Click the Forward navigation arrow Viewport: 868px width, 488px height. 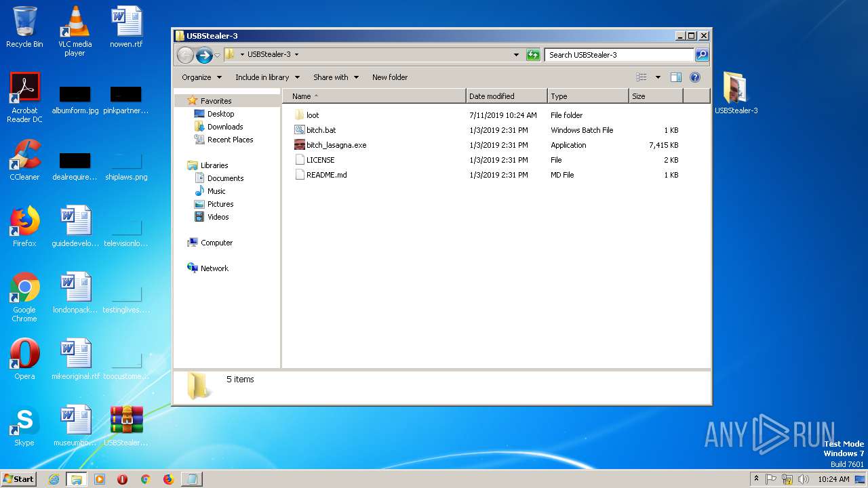coord(204,55)
